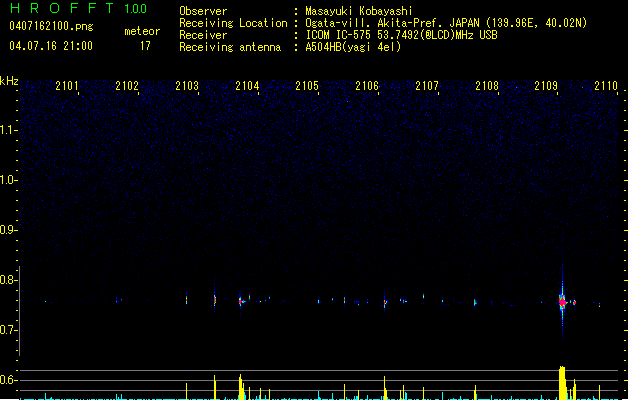This screenshot has height=400, width=629.
Task: Click the 0.6 kHz frequency tick label
Action: pos(8,380)
